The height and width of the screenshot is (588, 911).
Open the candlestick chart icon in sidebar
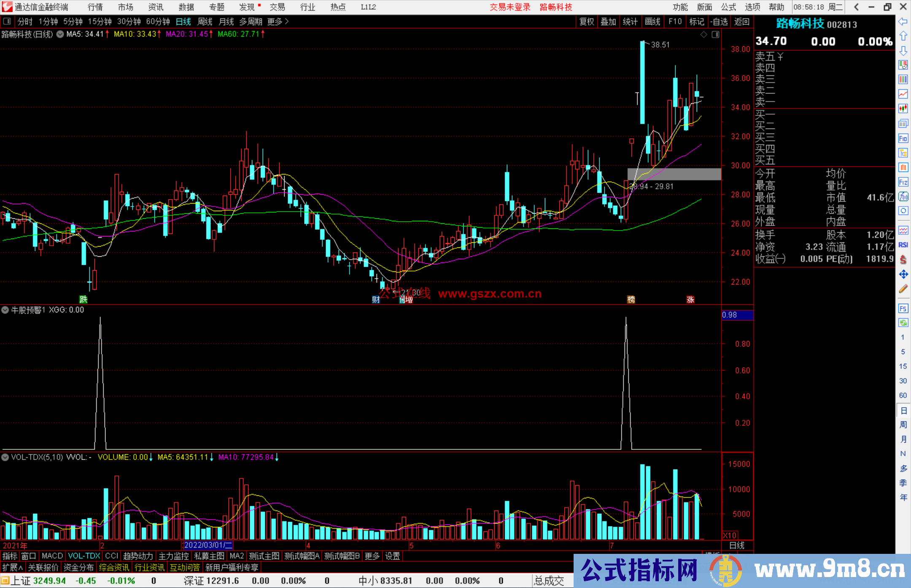pyautogui.click(x=903, y=108)
